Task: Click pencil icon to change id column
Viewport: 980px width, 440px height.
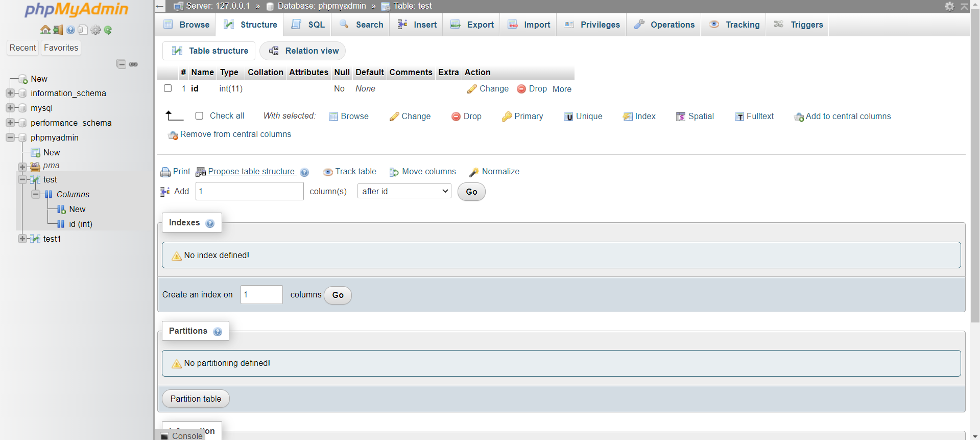Action: [x=472, y=89]
